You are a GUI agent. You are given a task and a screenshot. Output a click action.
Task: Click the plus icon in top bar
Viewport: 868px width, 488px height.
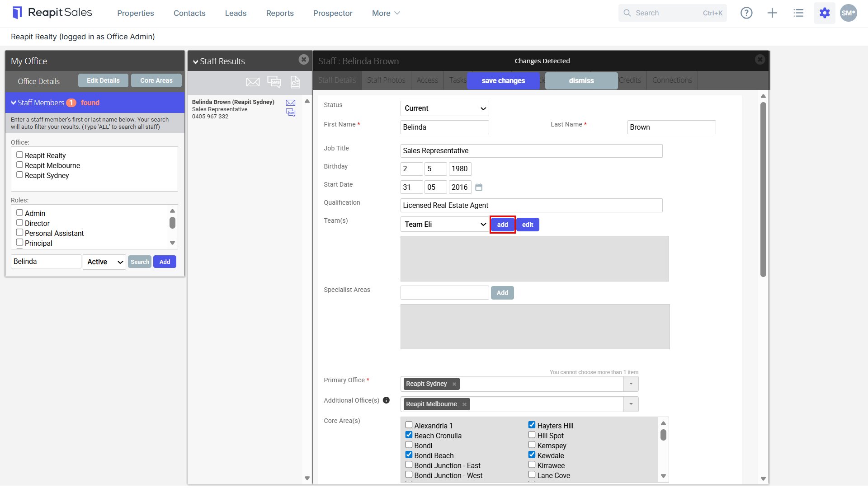(773, 13)
